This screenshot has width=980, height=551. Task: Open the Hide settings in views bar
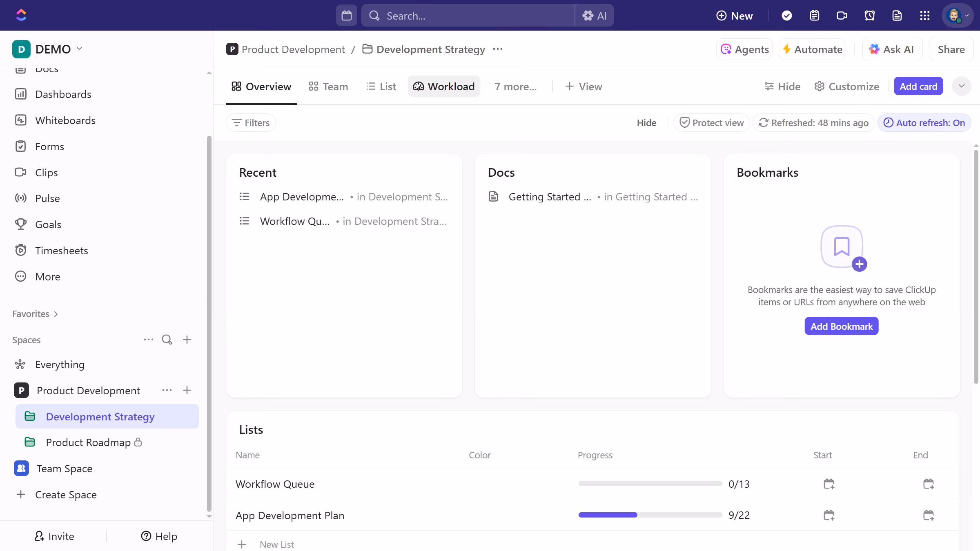(782, 87)
